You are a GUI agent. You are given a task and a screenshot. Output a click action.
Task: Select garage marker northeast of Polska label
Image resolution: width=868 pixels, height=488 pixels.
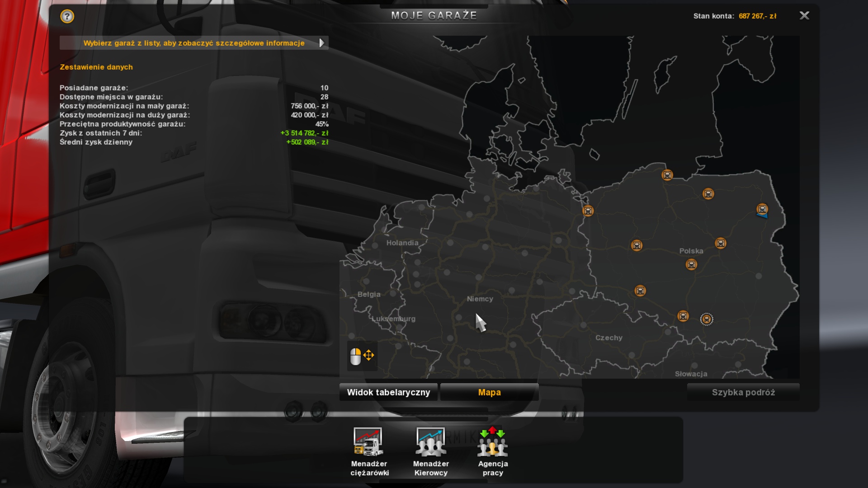click(x=721, y=243)
